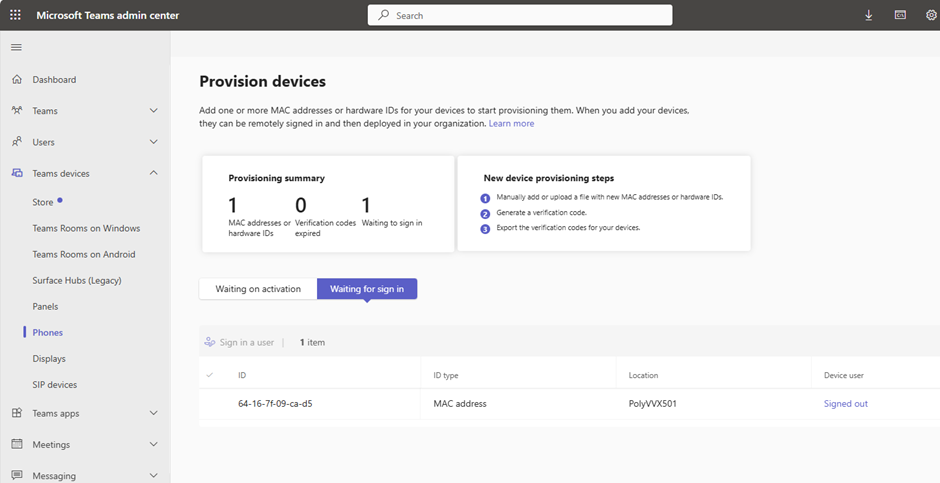
Task: Expand the Meetings section chevron
Action: tap(153, 444)
